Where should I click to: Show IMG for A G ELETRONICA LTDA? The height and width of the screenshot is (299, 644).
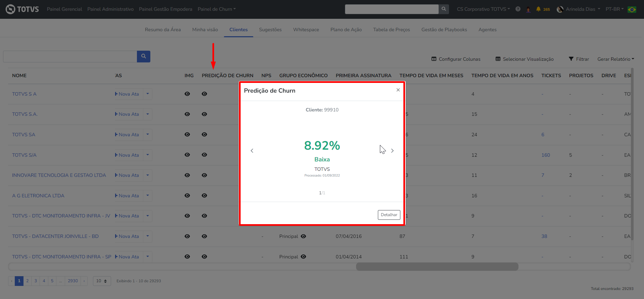tap(187, 196)
